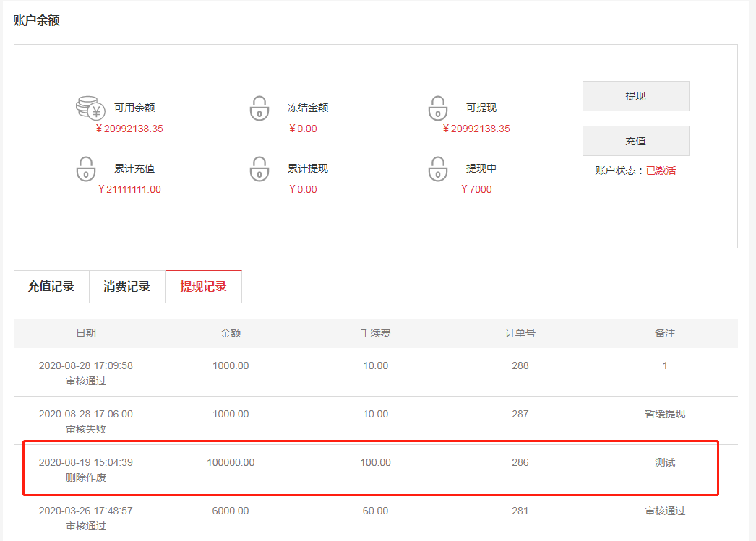Image resolution: width=756 pixels, height=541 pixels.
Task: Click the 已激活 account status text
Action: coord(661,171)
